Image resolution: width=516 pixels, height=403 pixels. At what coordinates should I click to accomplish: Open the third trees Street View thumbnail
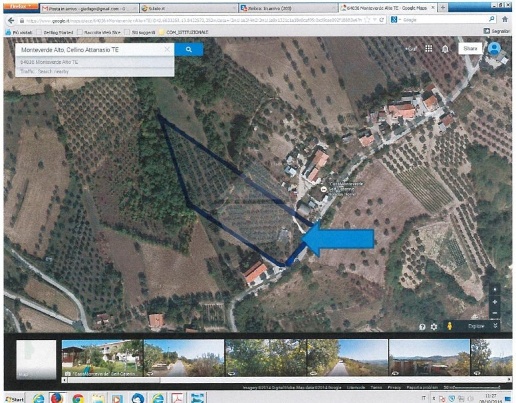266,358
